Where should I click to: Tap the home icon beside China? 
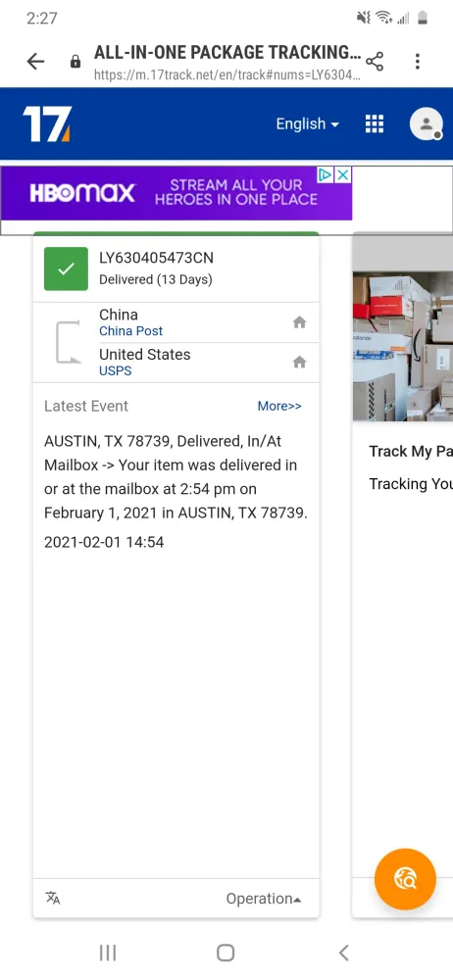point(300,322)
